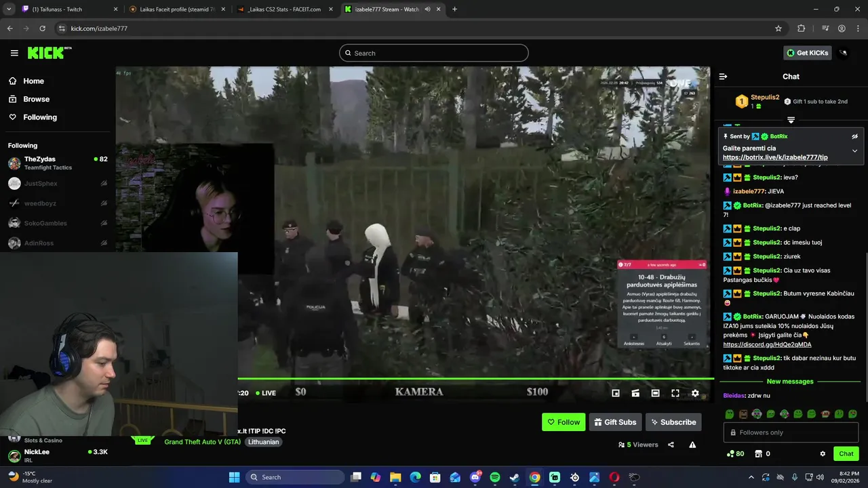Open Steam from the taskbar
The image size is (868, 488).
(515, 477)
